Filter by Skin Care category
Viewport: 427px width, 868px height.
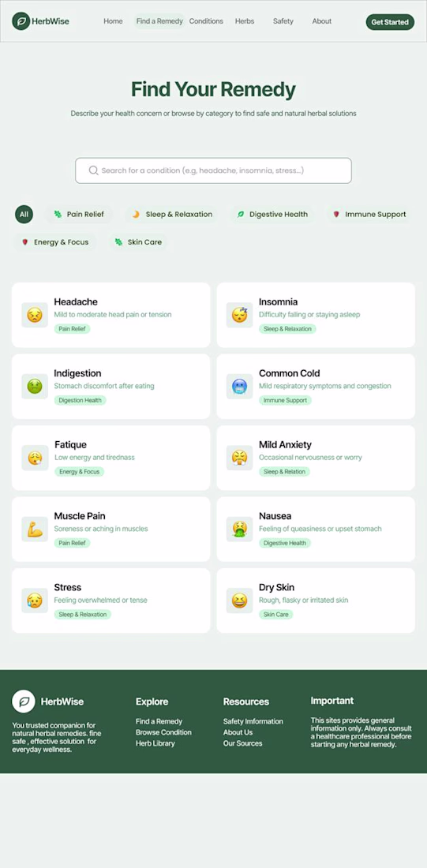[x=138, y=242]
